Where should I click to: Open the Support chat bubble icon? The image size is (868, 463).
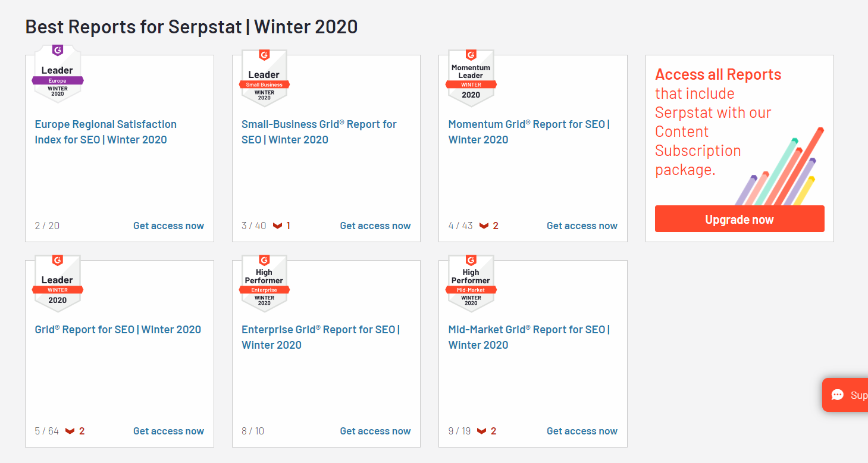(838, 395)
